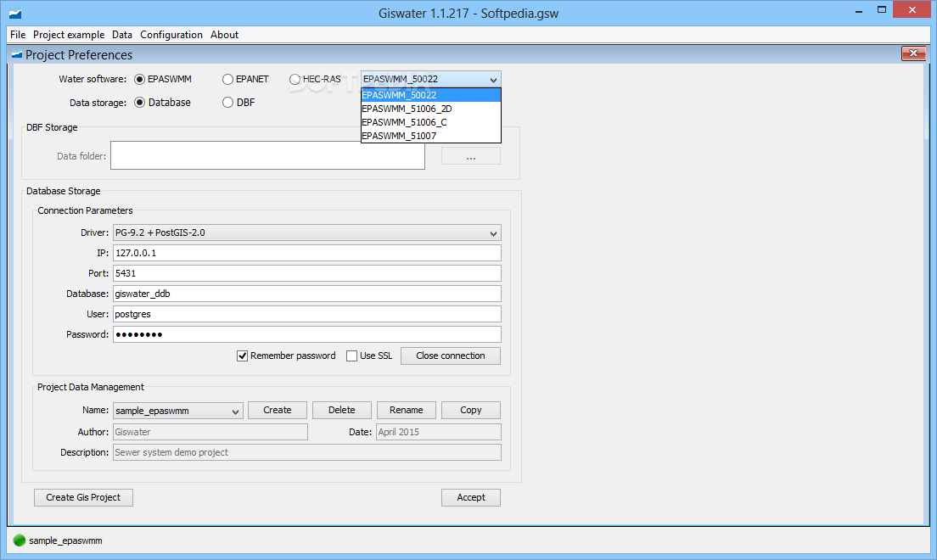937x560 pixels.
Task: Click the Description field Sewer system demo project
Action: pyautogui.click(x=306, y=452)
